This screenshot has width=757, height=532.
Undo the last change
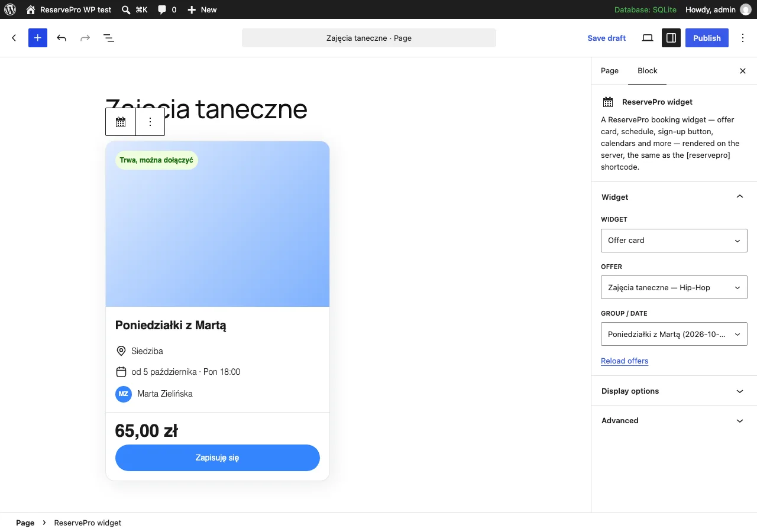(x=62, y=38)
